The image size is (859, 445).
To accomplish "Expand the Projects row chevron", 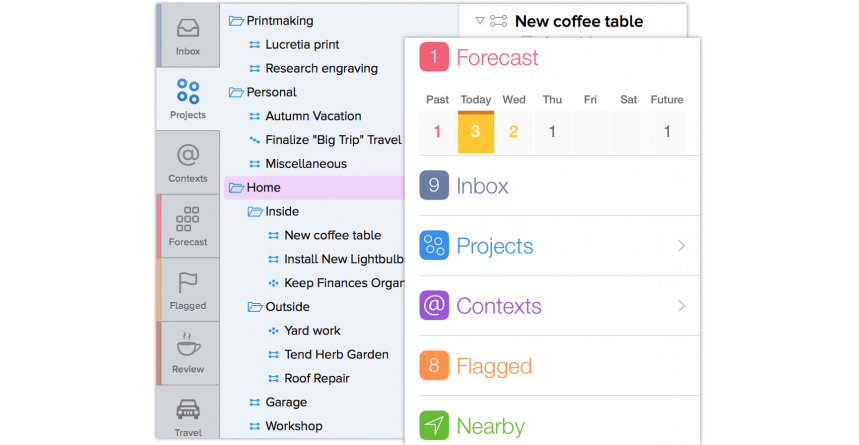I will 681,246.
